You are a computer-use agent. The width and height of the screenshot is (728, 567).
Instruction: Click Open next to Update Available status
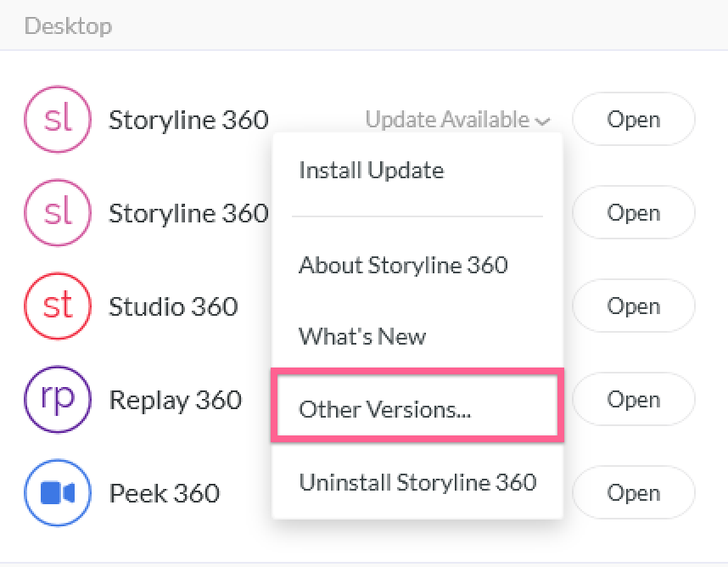[633, 120]
